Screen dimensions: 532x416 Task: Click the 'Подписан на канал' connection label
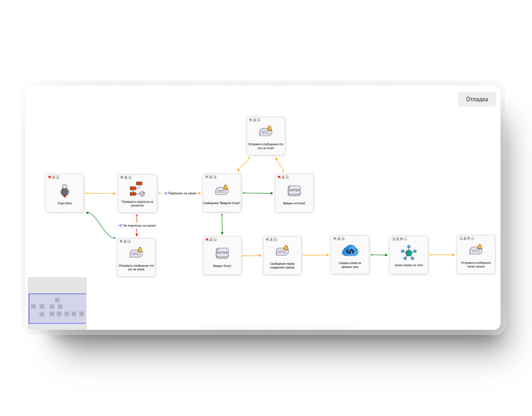(x=182, y=193)
